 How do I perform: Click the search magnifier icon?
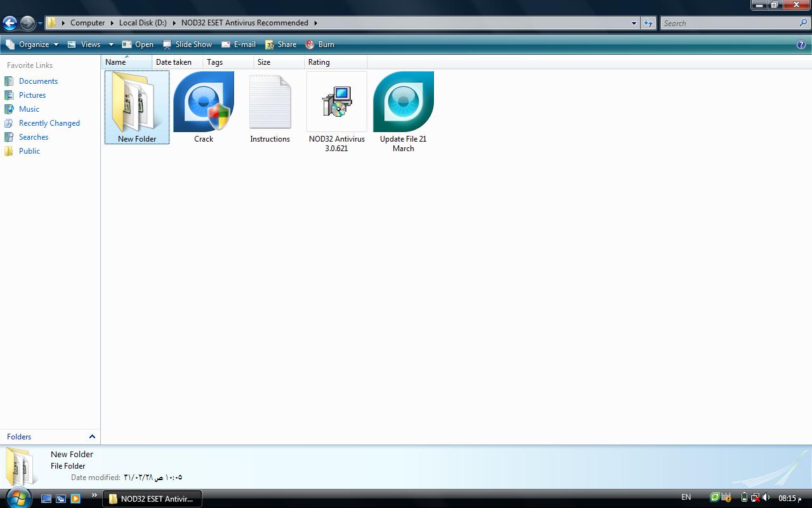click(x=804, y=23)
